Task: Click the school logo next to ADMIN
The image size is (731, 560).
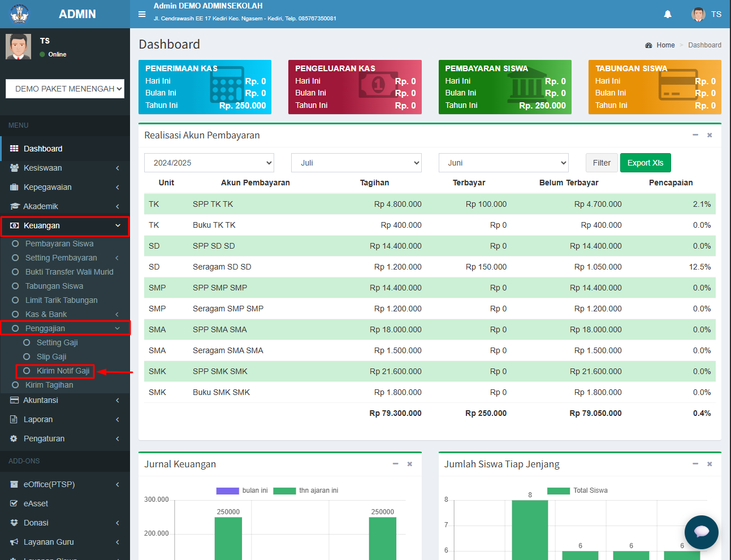Action: tap(20, 14)
